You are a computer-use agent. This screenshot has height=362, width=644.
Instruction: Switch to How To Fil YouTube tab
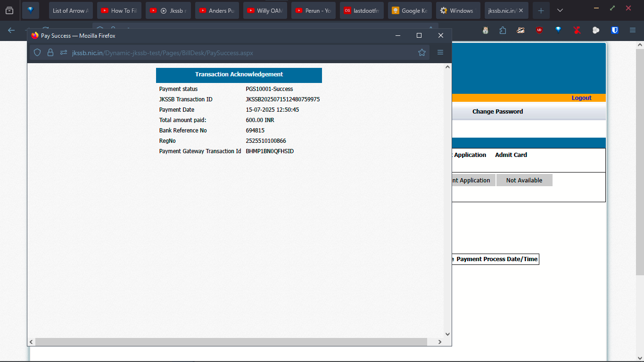119,10
